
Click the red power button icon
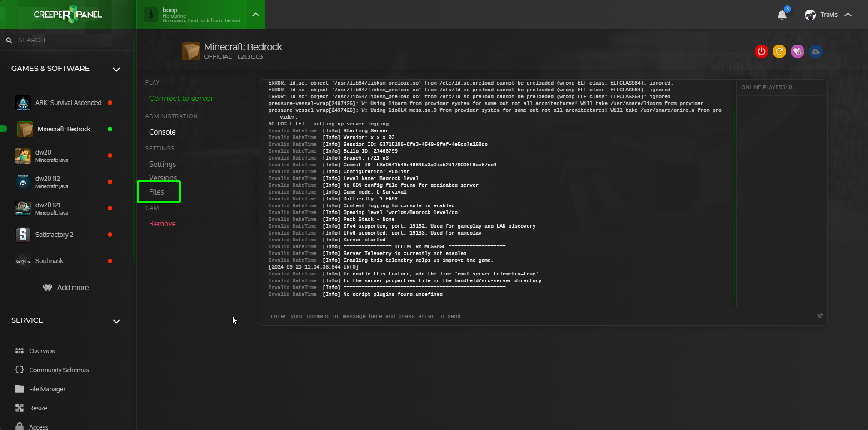pos(762,51)
